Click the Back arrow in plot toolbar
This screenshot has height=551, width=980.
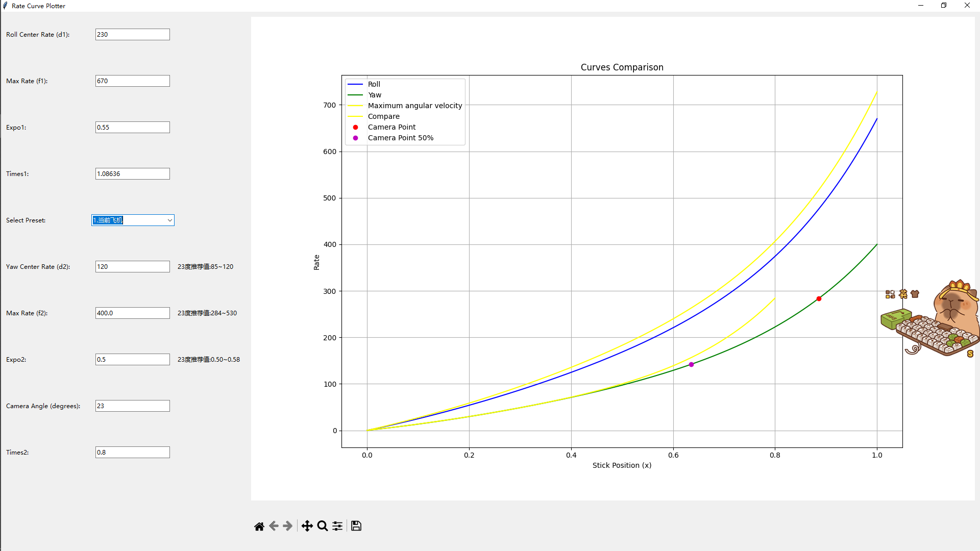[274, 526]
